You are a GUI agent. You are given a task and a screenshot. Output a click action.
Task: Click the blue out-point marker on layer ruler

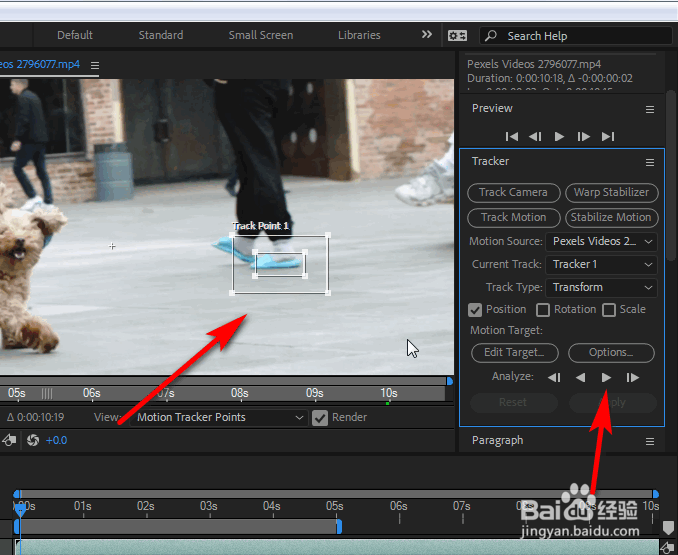point(450,381)
